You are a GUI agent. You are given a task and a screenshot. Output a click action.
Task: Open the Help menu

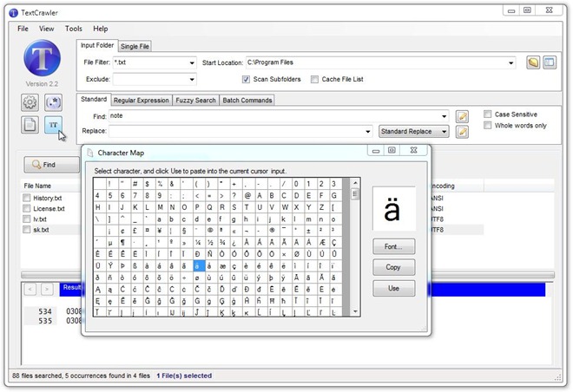[x=100, y=29]
